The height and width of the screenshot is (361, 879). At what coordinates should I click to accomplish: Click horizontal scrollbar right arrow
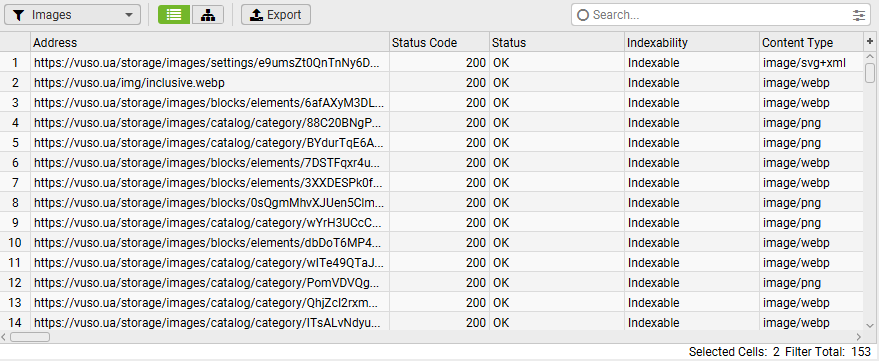859,337
